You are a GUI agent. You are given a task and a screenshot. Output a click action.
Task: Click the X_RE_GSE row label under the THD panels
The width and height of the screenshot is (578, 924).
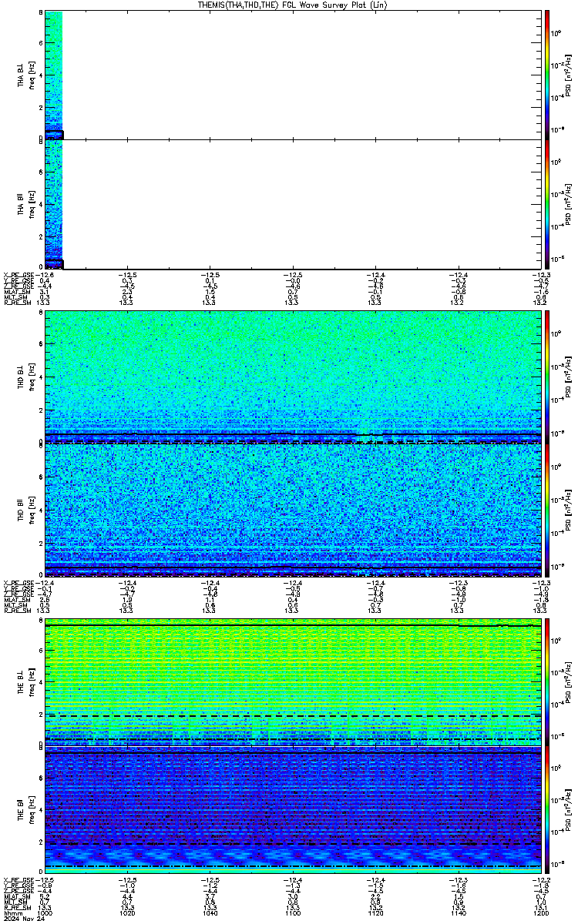19,581
